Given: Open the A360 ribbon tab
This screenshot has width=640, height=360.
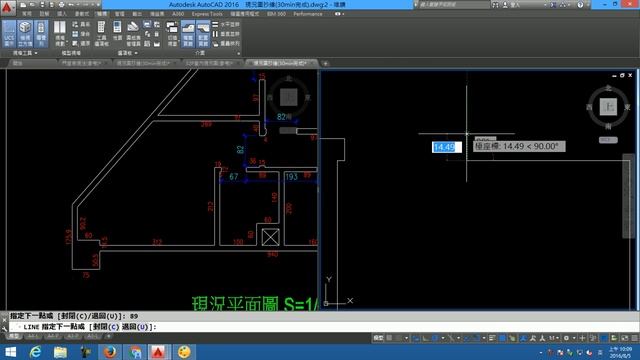Looking at the screenshot, I should click(178, 14).
